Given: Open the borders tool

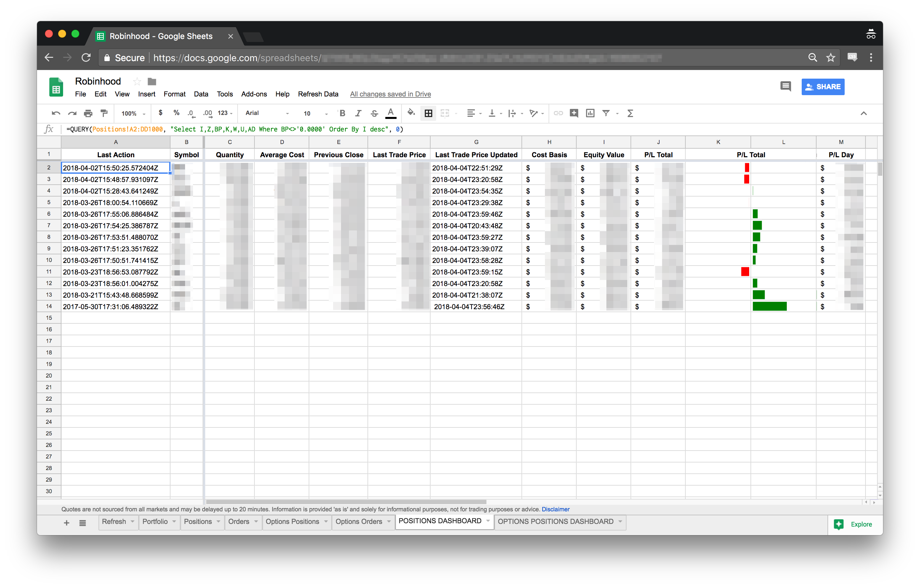Looking at the screenshot, I should tap(428, 113).
